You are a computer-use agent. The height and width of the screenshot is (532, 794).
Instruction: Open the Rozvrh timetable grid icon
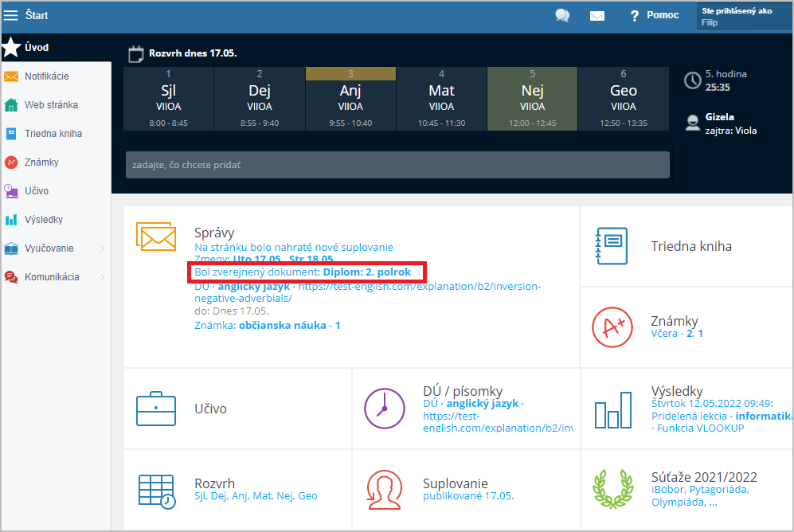click(157, 491)
